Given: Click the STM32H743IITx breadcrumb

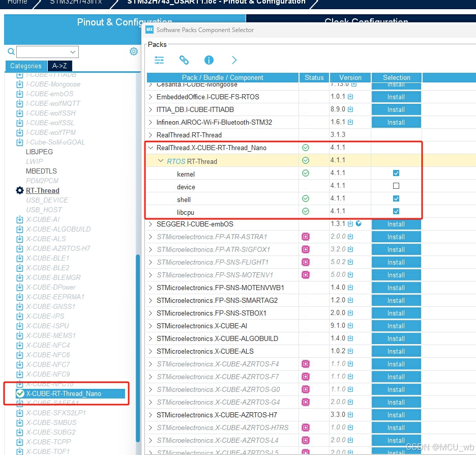Looking at the screenshot, I should pyautogui.click(x=76, y=2).
